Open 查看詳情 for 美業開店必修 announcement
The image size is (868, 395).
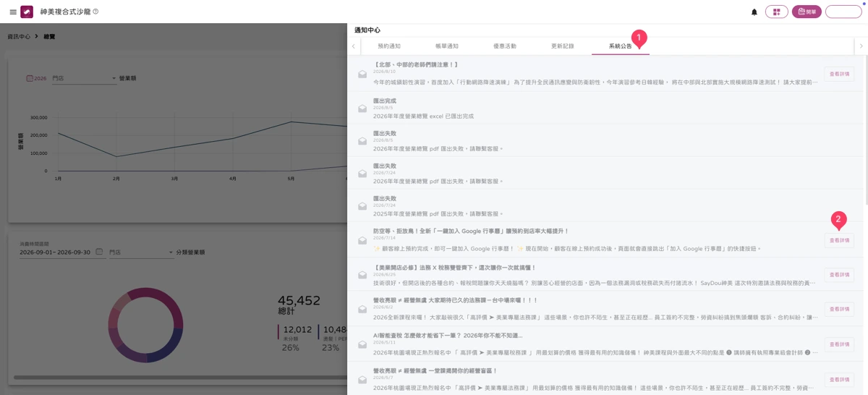click(x=839, y=275)
